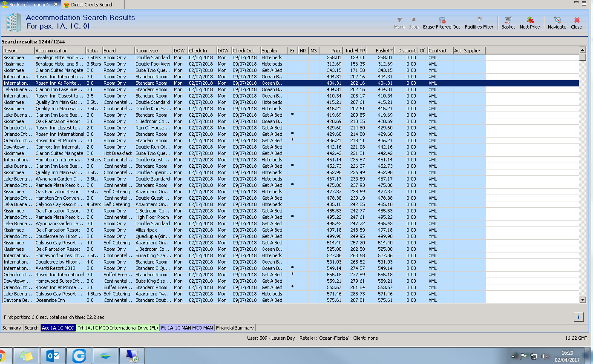Sort by Accommodation column header
This screenshot has width=593, height=364.
click(60, 51)
